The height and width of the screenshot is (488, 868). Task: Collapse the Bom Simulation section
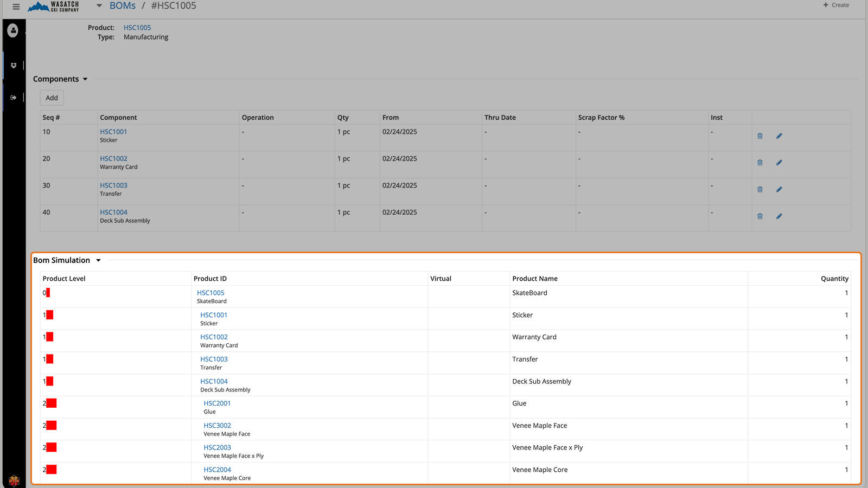coord(98,260)
